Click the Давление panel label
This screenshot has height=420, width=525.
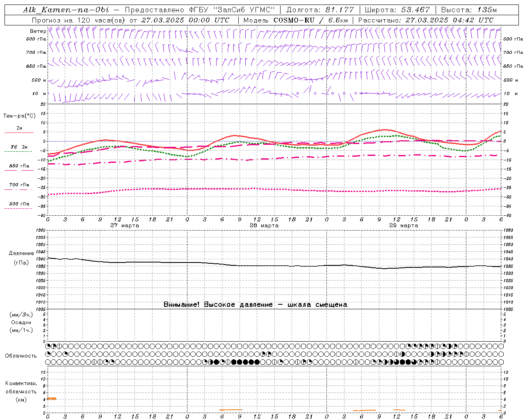[x=21, y=253]
